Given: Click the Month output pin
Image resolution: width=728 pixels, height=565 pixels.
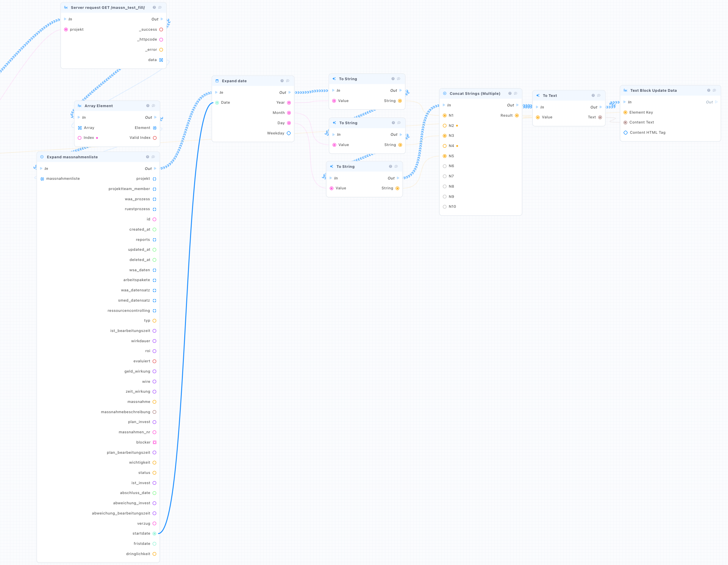Looking at the screenshot, I should click(289, 113).
